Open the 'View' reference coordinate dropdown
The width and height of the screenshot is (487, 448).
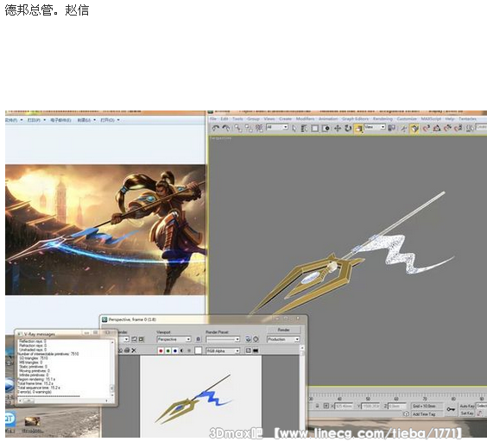pos(375,127)
